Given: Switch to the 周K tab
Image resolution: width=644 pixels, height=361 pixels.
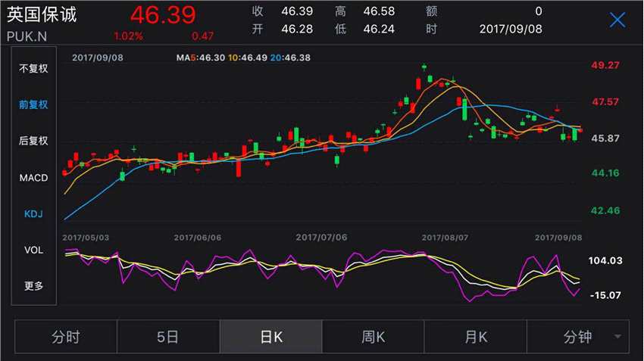Looking at the screenshot, I should (x=373, y=337).
